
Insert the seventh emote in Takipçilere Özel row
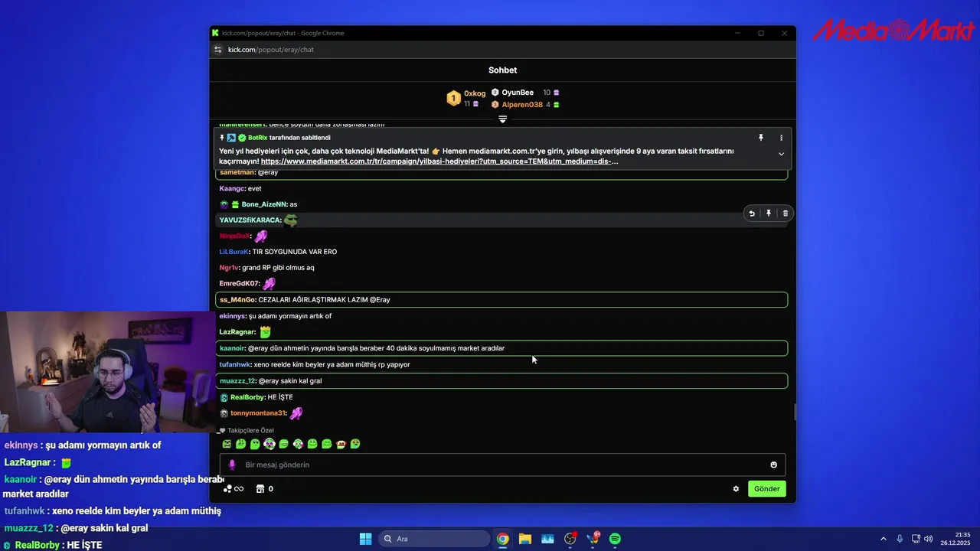(312, 444)
